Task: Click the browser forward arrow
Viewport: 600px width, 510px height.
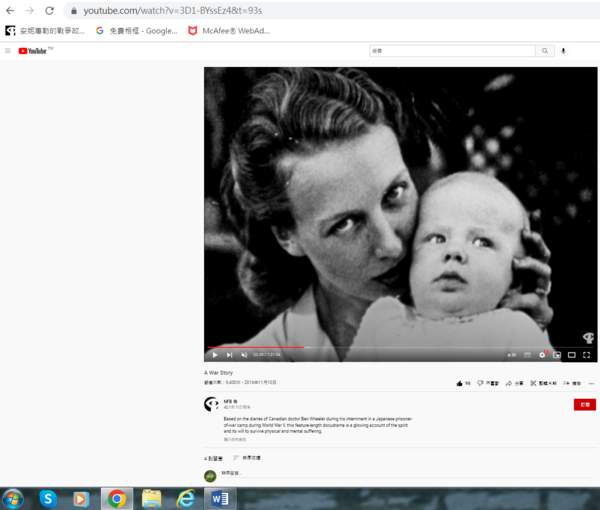Action: [x=29, y=10]
